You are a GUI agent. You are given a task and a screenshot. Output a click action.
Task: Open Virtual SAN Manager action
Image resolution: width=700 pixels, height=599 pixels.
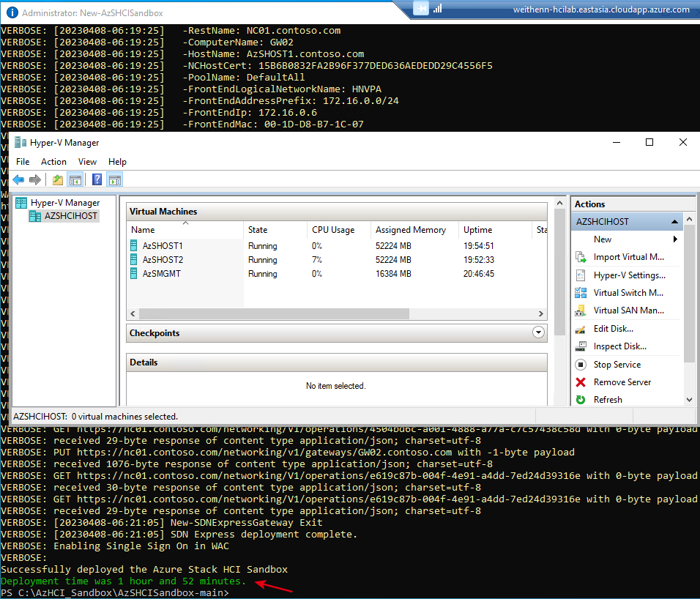628,310
